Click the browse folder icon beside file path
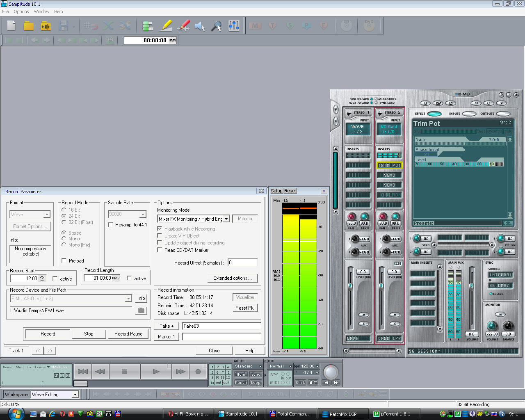 141,310
